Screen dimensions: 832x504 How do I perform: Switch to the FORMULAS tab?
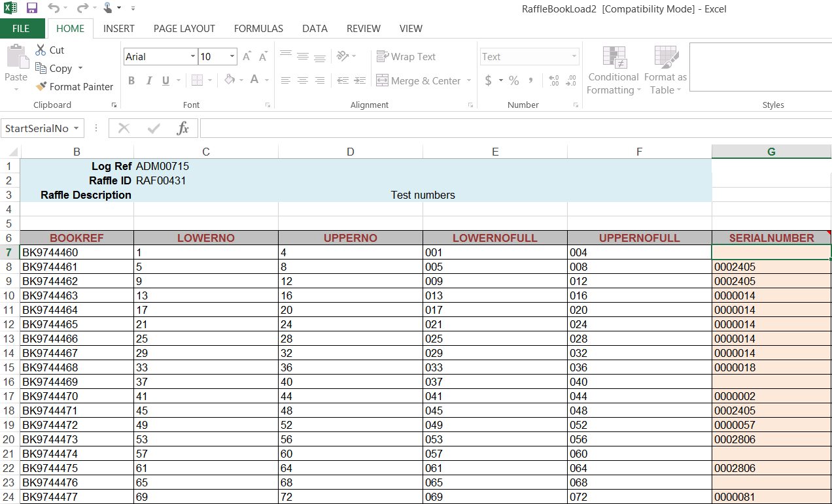click(x=258, y=28)
